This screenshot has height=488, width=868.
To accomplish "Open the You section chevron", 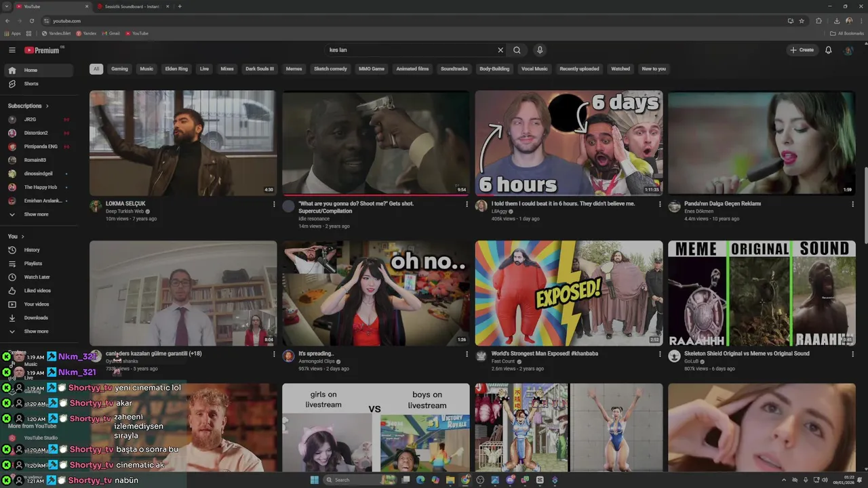I will (22, 237).
